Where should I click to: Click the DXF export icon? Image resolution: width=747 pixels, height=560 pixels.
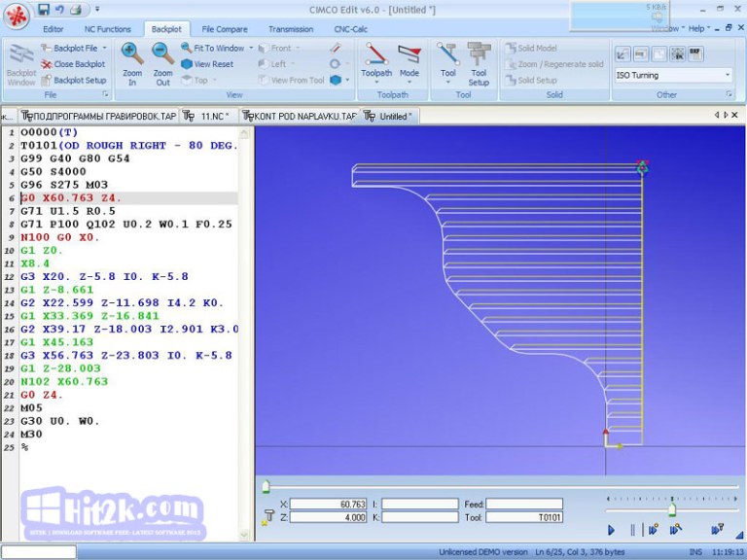[694, 54]
